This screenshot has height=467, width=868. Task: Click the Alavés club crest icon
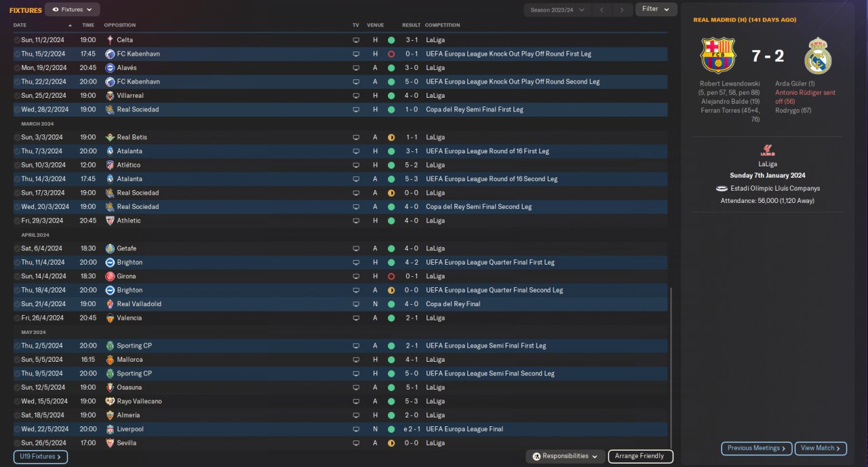tap(110, 68)
